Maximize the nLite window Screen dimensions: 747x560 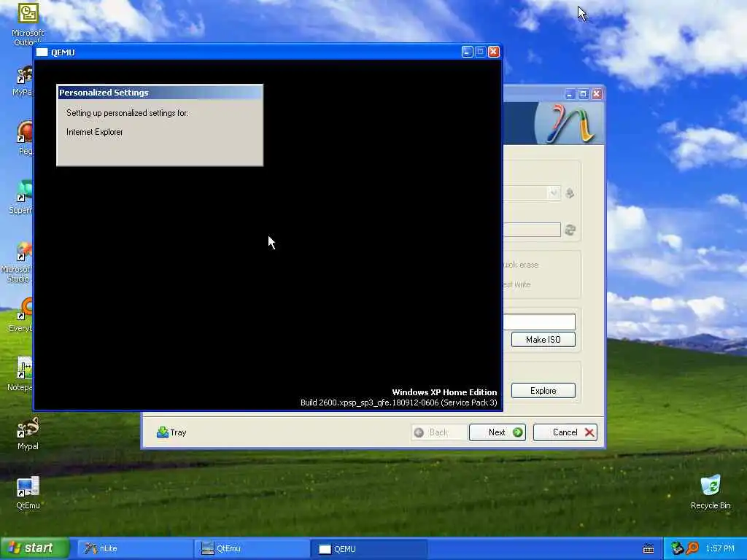[583, 94]
